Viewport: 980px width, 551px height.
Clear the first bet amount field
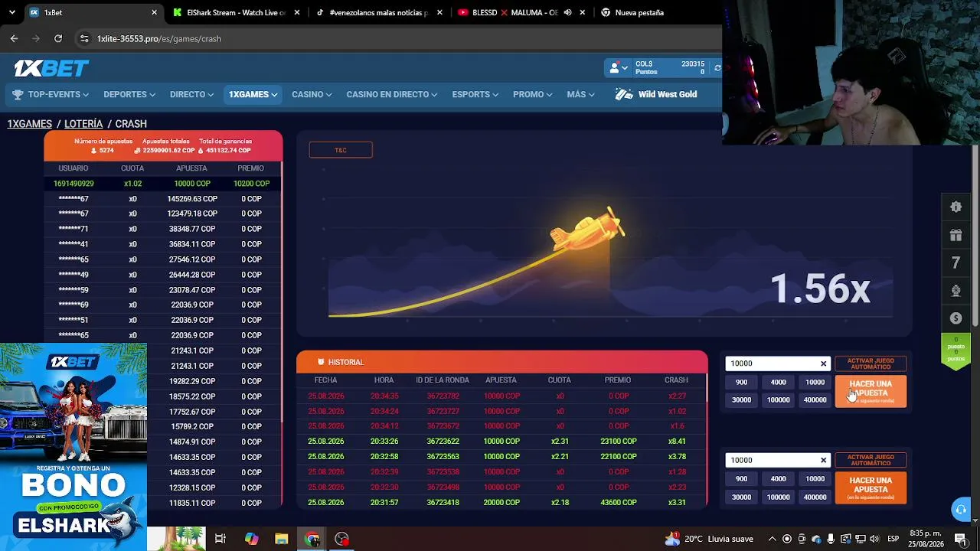(x=823, y=364)
